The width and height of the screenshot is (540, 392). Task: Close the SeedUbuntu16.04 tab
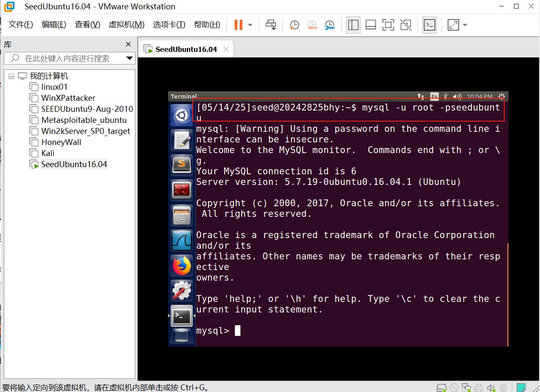[x=226, y=49]
